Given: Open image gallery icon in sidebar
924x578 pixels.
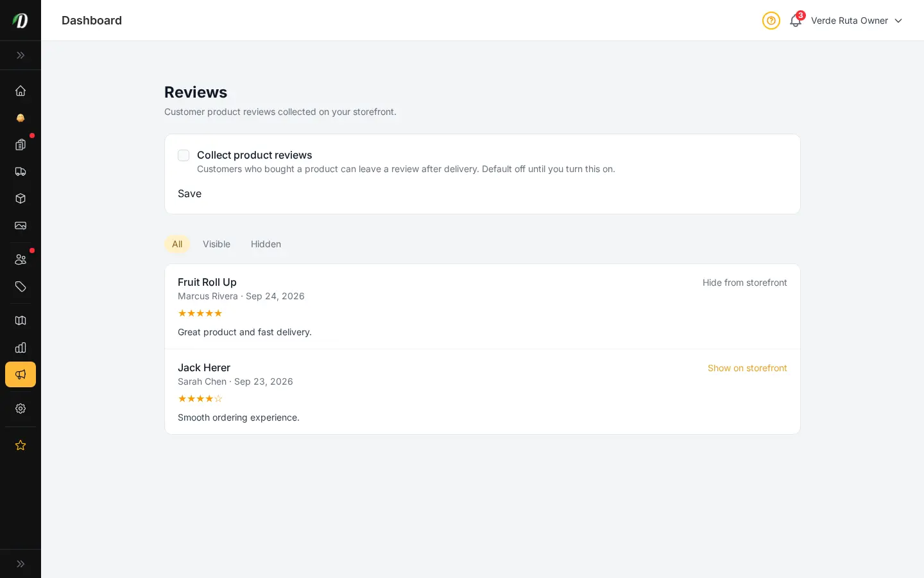Looking at the screenshot, I should pos(21,225).
